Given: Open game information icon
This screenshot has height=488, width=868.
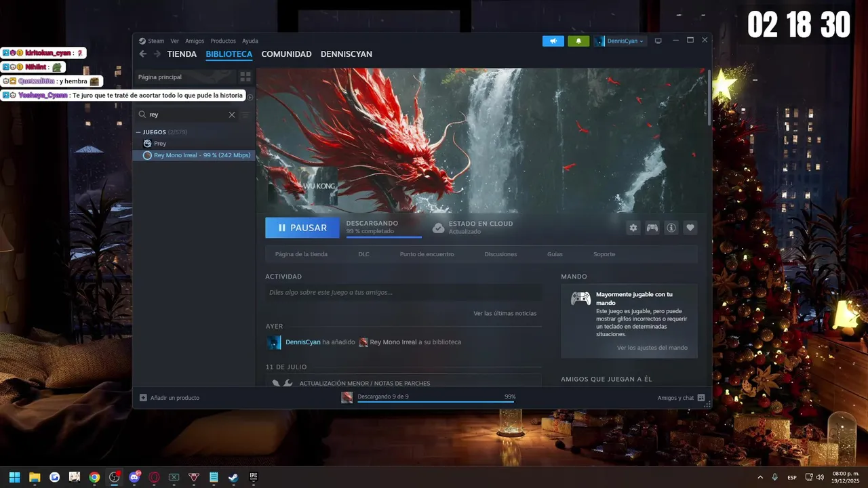Looking at the screenshot, I should 671,228.
